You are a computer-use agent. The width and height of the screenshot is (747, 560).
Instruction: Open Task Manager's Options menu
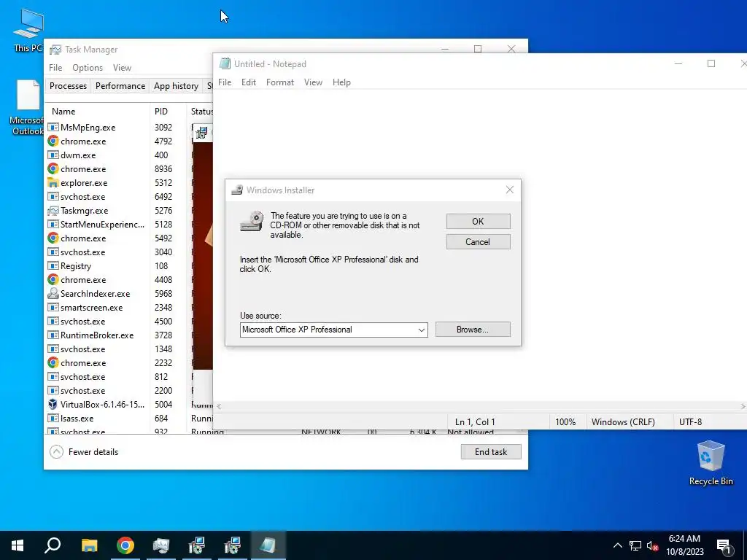click(x=88, y=68)
